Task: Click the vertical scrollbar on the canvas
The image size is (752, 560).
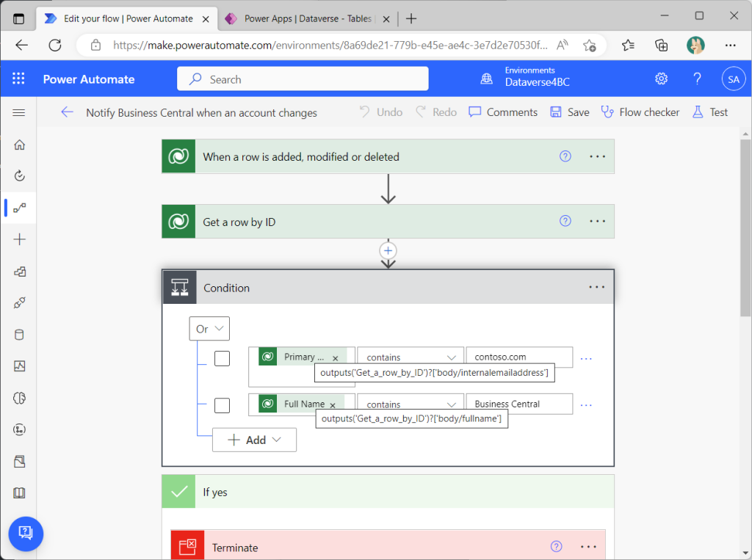Action: (745, 228)
